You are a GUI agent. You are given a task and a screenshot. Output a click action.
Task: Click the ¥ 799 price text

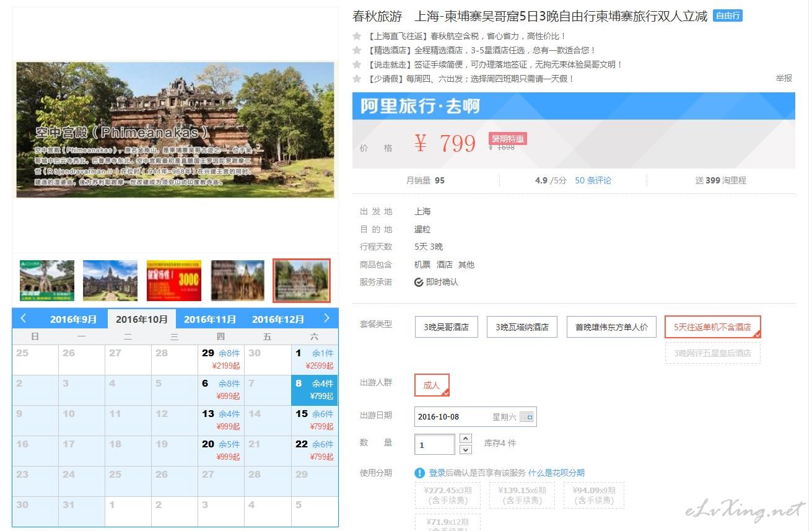coord(445,143)
